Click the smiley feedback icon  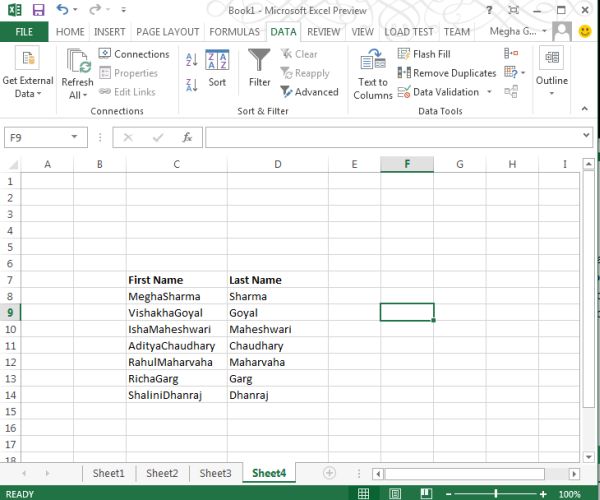585,31
